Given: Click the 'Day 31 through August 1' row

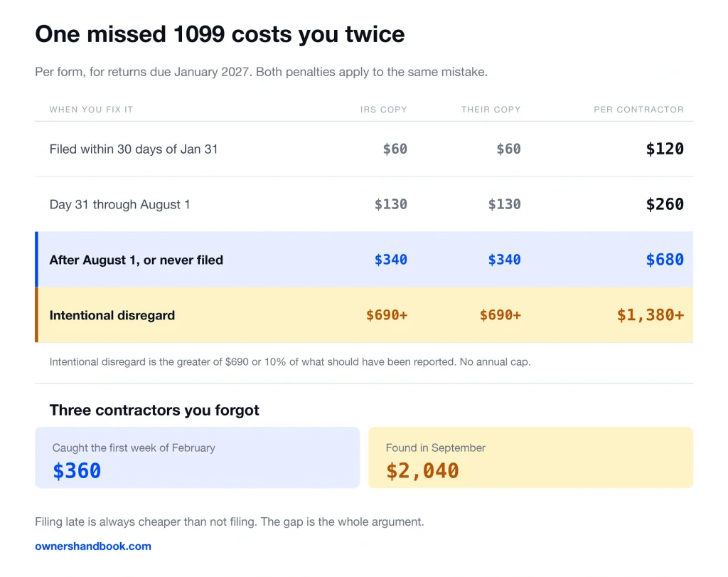Looking at the screenshot, I should click(x=364, y=204).
